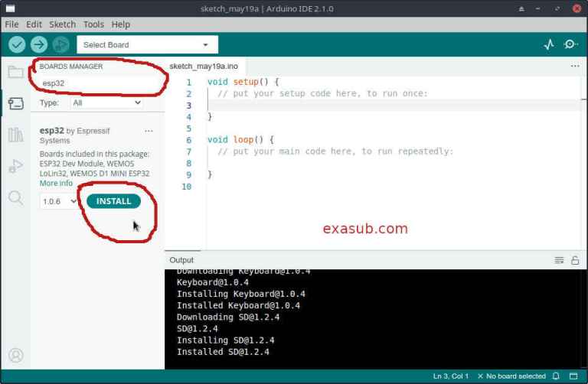Open notifications bell in status bar
Viewport: 588px width, 384px height.
(x=556, y=376)
